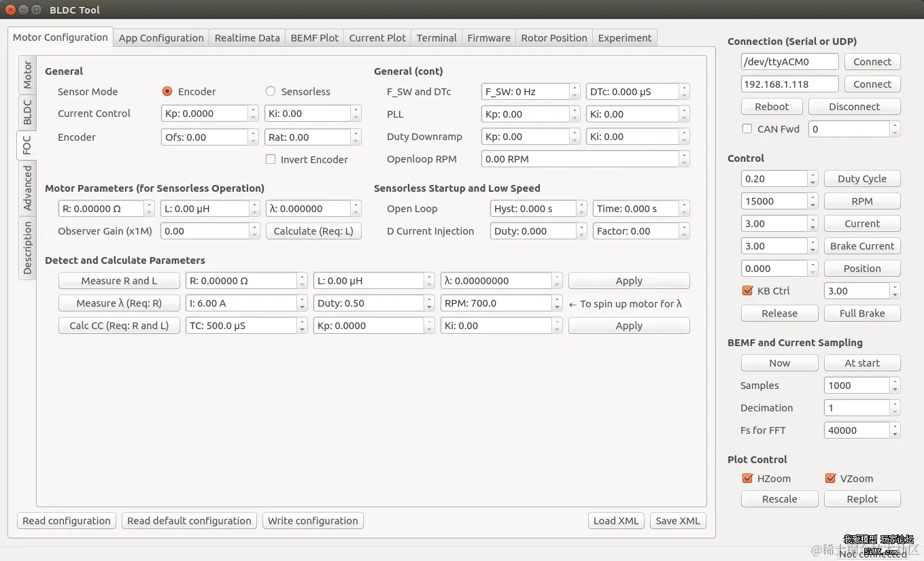This screenshot has height=561, width=924.
Task: Click Apply in the Calc CC row
Action: [x=629, y=326]
